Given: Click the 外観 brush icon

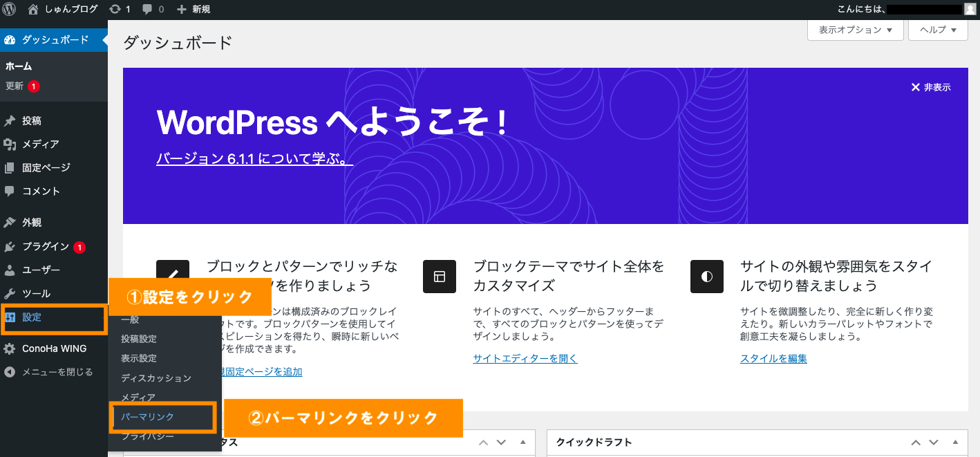Looking at the screenshot, I should click(10, 223).
